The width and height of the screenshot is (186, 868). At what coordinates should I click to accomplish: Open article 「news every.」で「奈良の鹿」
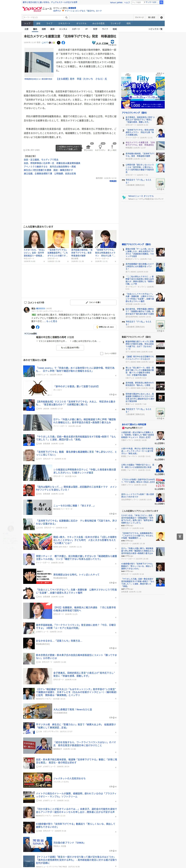(x=75, y=370)
